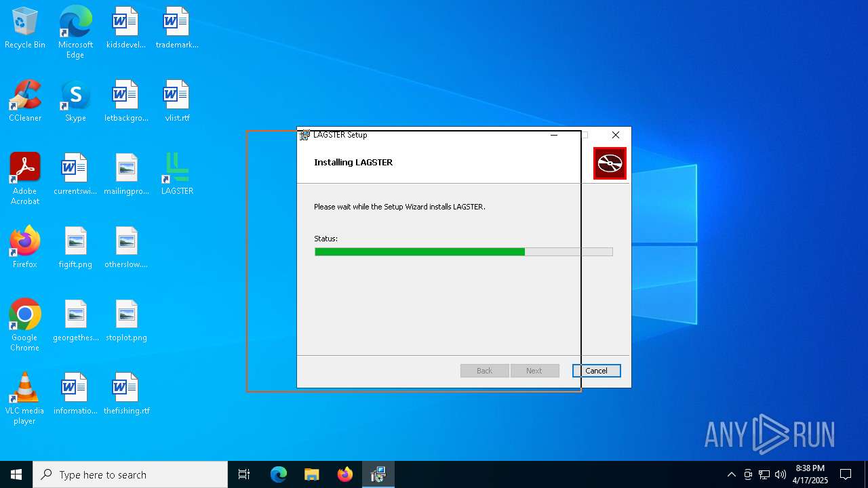This screenshot has height=488, width=868.
Task: Select the figift.png image file
Action: click(x=75, y=247)
